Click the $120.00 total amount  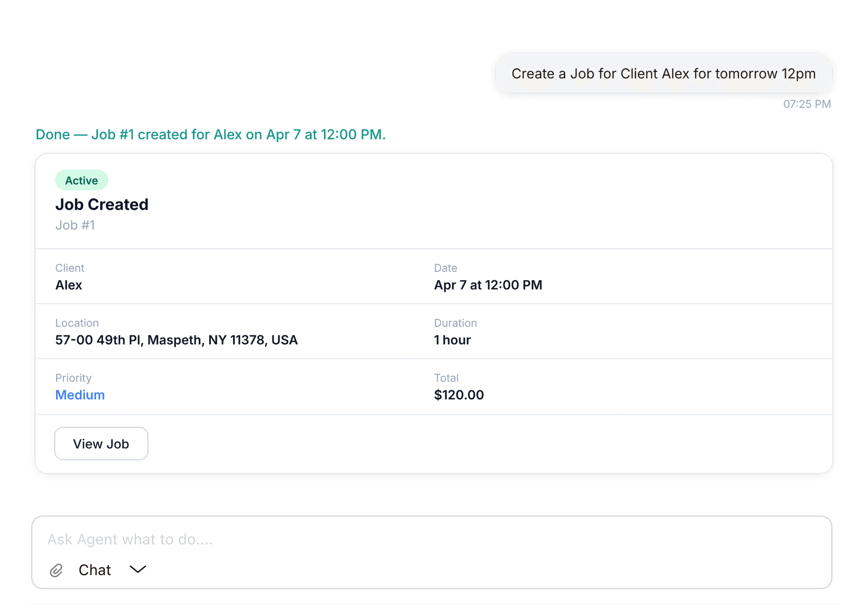point(459,395)
